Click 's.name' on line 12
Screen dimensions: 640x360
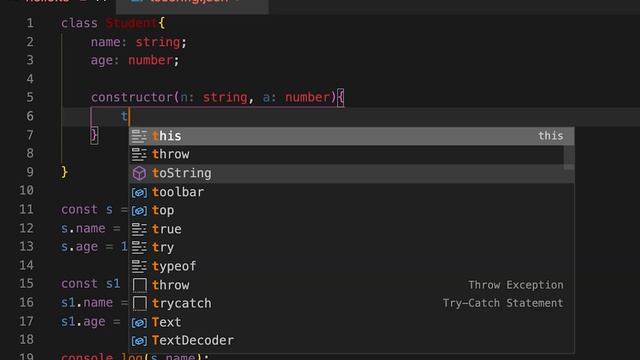pyautogui.click(x=83, y=229)
